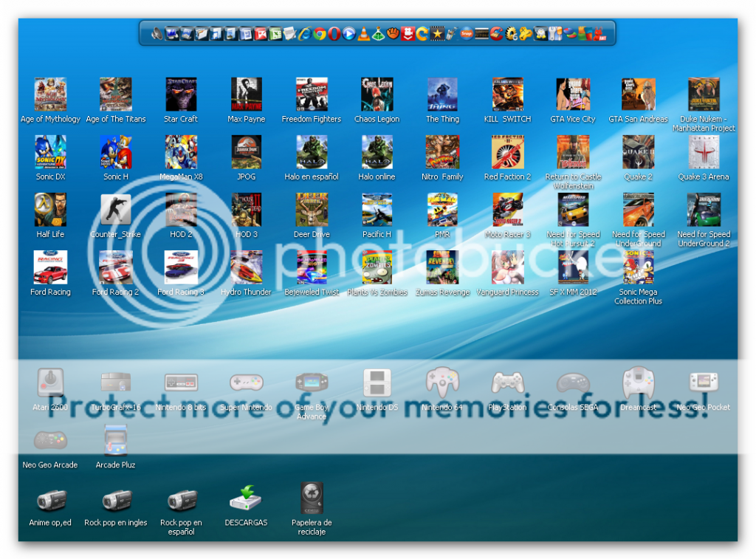756x559 pixels.
Task: Select the Quake 3 Arena icon
Action: (704, 152)
